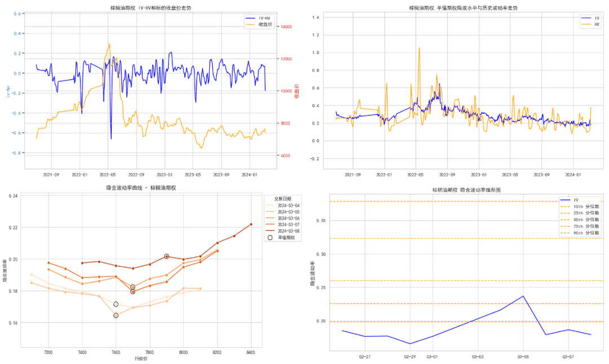Click the '交易日期' legend heading
This screenshot has width=609, height=364.
coord(283,199)
